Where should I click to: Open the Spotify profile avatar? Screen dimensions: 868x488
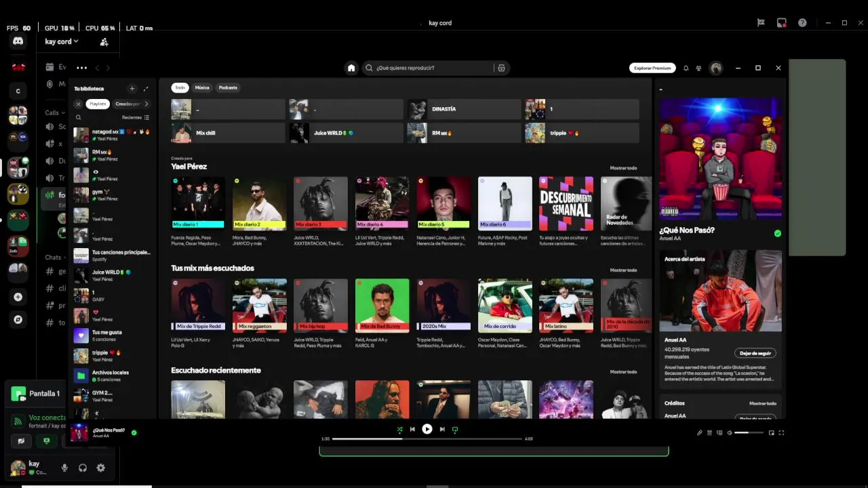tap(715, 68)
